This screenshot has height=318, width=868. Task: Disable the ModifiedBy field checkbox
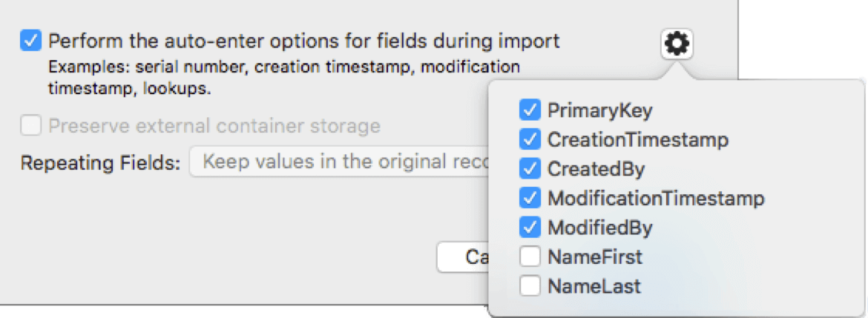click(x=530, y=228)
